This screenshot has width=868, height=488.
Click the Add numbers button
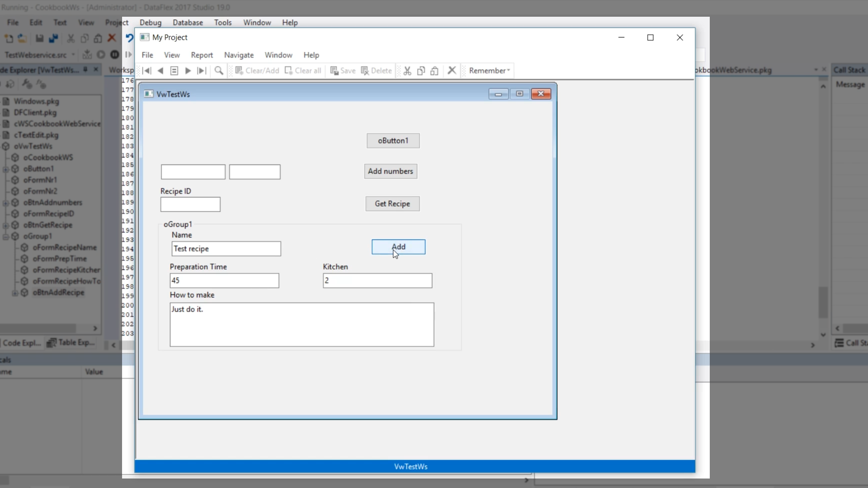point(390,171)
